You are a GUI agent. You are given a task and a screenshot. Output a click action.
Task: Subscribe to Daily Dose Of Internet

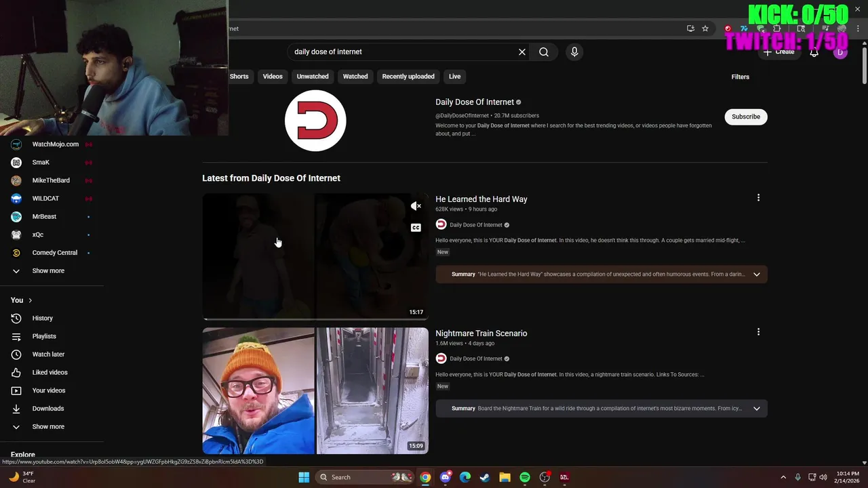(746, 117)
